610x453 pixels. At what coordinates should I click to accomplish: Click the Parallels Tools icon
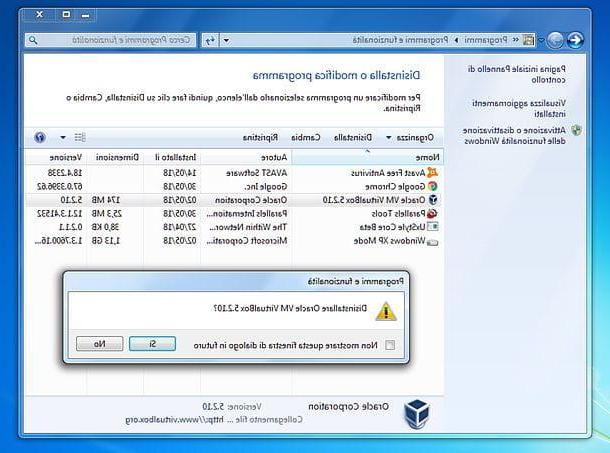(x=432, y=214)
